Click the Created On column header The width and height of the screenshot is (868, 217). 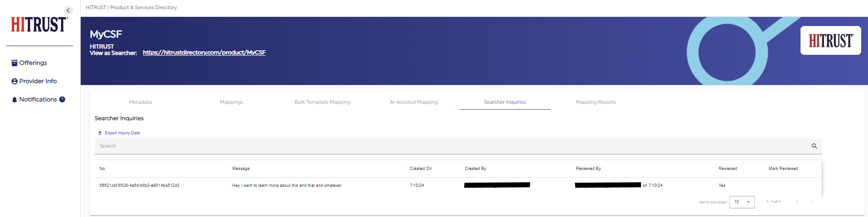(421, 169)
